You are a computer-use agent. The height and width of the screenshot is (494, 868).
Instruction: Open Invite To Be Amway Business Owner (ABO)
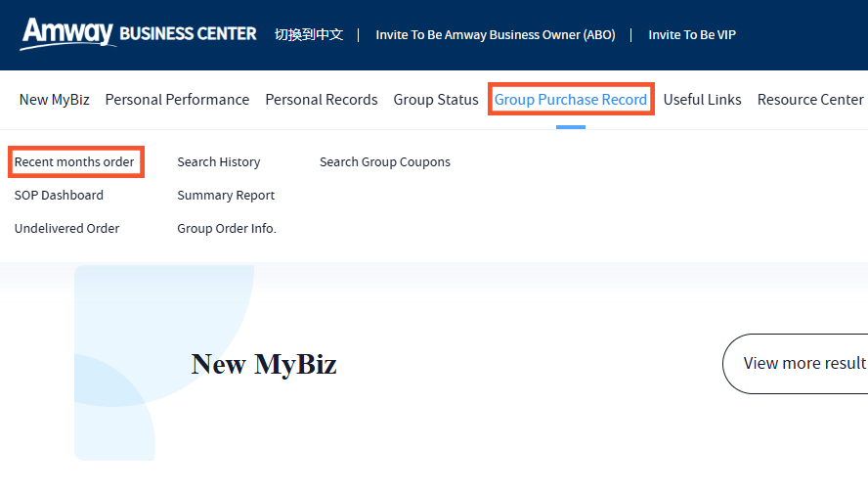[496, 35]
